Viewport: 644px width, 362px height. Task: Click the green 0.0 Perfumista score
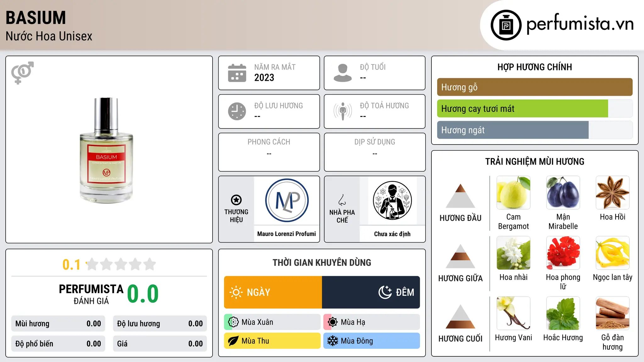pyautogui.click(x=143, y=294)
